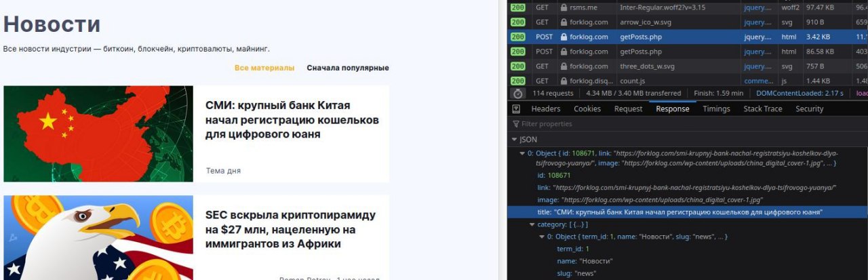Click the 200 status badge for three_dots_w.svg

(x=518, y=66)
